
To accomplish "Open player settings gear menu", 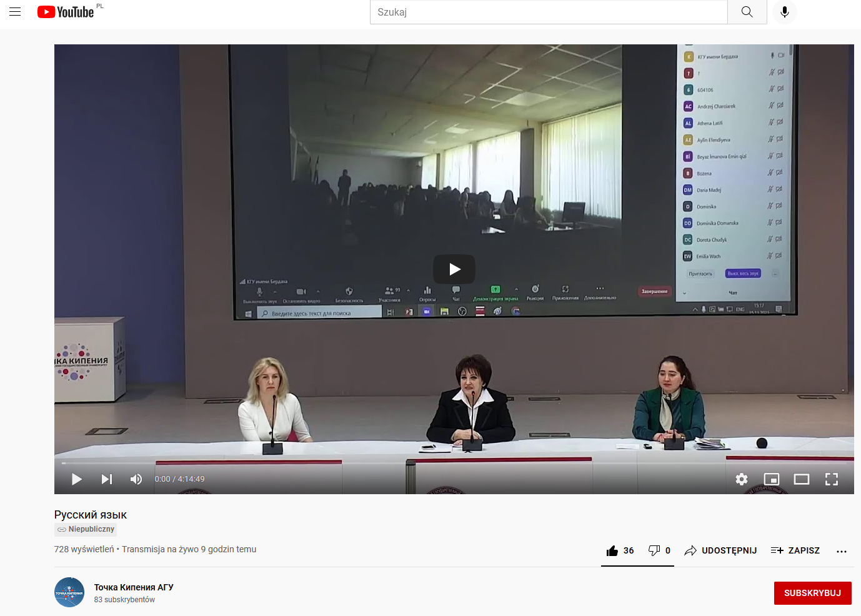I will point(742,479).
